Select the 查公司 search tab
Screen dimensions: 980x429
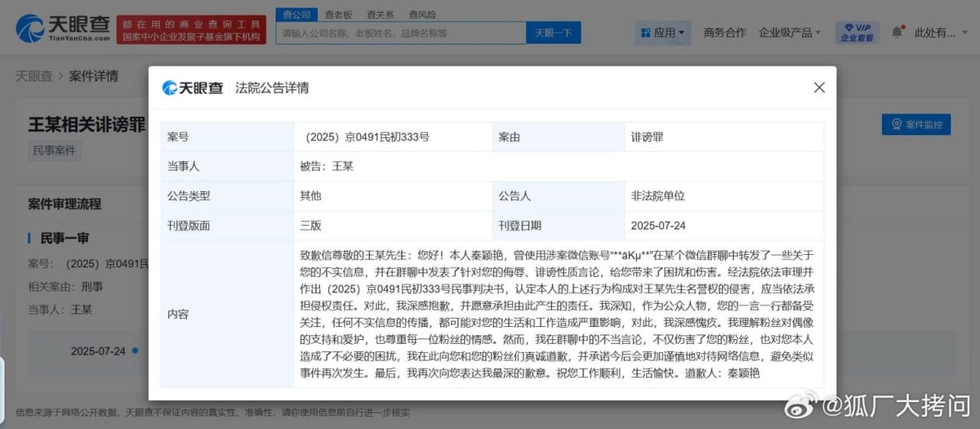(296, 14)
